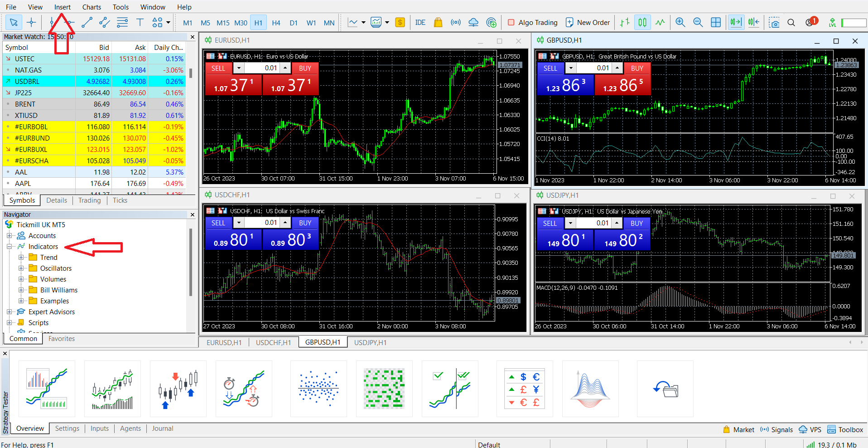Click the zoom in chart icon

[x=680, y=22]
